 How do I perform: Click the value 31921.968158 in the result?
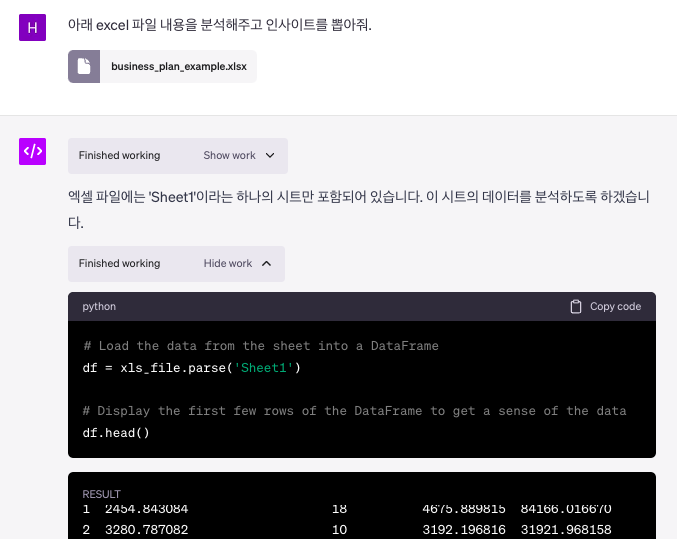point(566,529)
